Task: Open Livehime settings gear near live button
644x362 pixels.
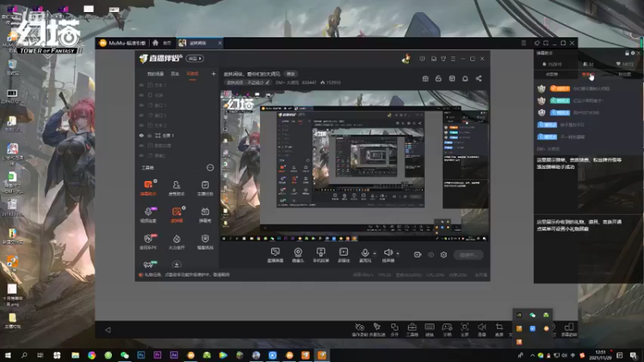Action: point(444,254)
